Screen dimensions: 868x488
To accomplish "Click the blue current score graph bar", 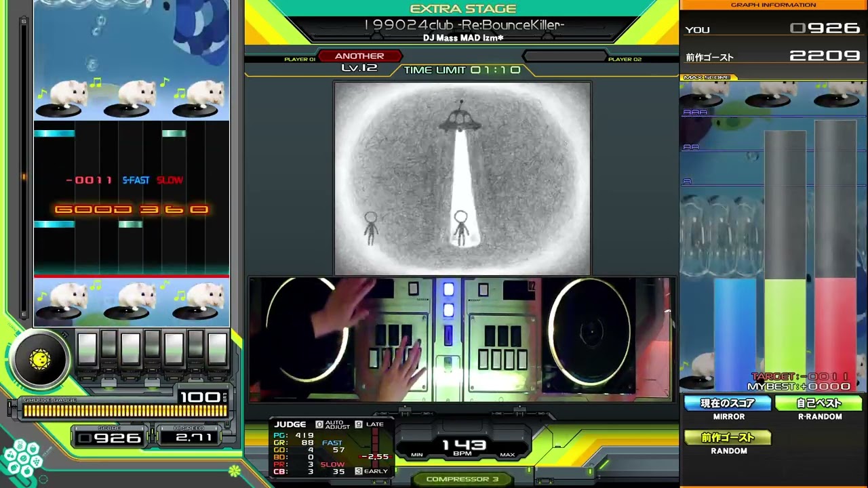I will pos(735,335).
